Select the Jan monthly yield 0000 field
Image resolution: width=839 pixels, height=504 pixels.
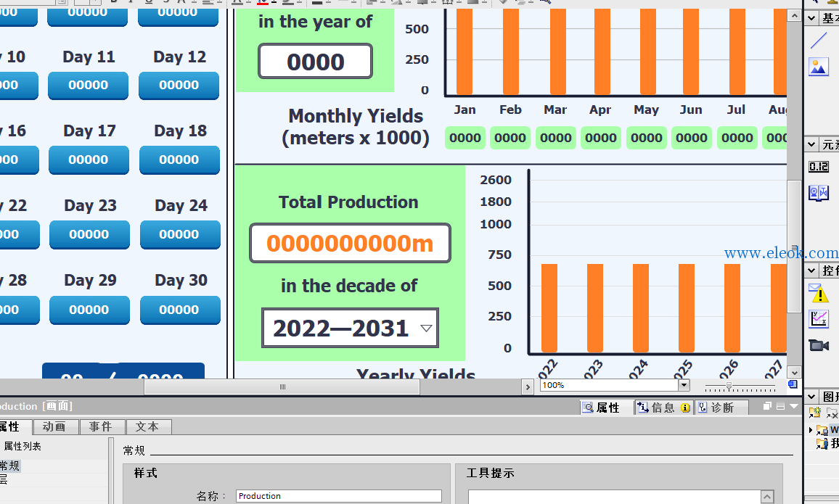pos(465,138)
